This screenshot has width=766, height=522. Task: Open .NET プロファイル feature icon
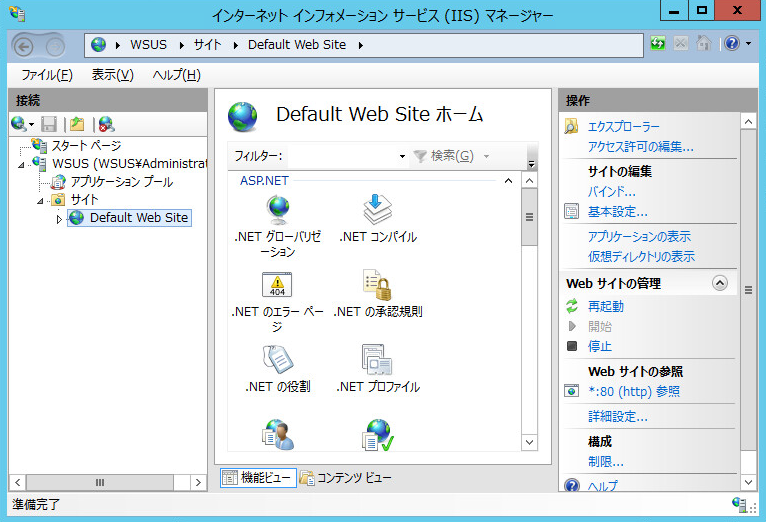[377, 359]
